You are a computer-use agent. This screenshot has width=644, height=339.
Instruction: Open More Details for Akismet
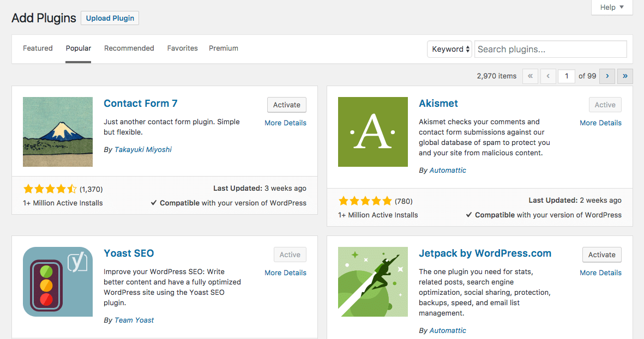point(600,123)
